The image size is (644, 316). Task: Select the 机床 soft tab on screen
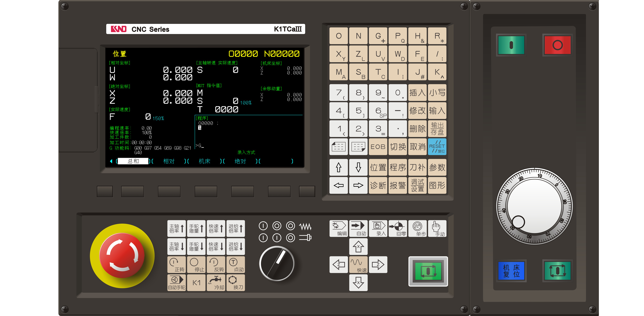(x=204, y=161)
